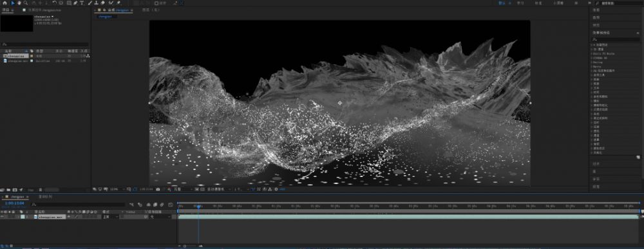Viewport: 644px width, 249px height.
Task: Select the Pan Behind anchor tool
Action: tap(61, 3)
